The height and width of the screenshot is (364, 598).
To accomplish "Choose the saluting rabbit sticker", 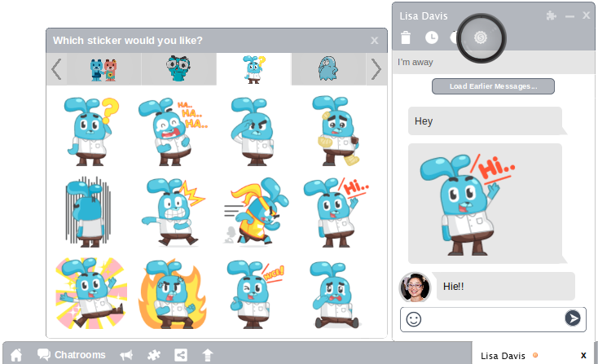I will coord(253,131).
